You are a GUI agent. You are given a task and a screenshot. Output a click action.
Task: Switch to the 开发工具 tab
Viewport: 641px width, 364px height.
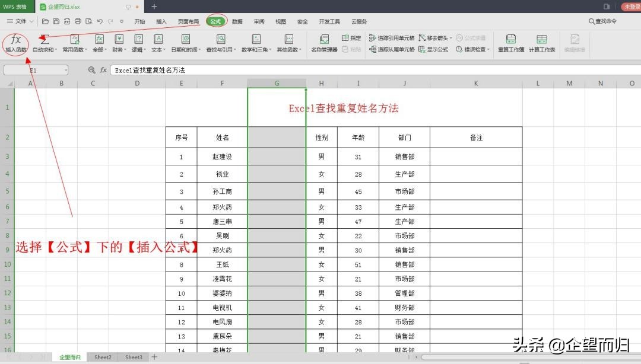point(329,21)
